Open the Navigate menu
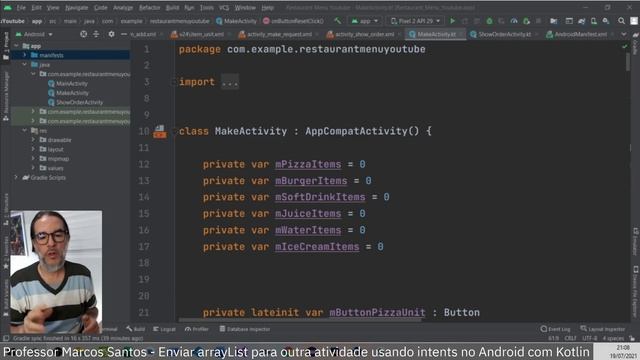The image size is (640, 360). coord(76,7)
